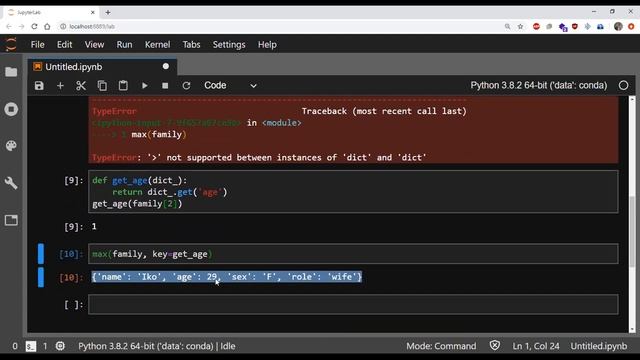Open the browser profile avatar
Screen dimensions: 640x360
(x=618, y=27)
